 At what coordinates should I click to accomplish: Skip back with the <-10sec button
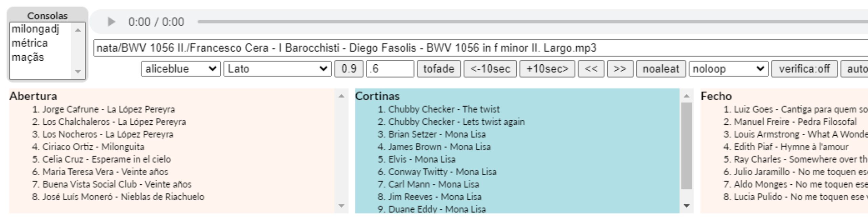pos(490,69)
